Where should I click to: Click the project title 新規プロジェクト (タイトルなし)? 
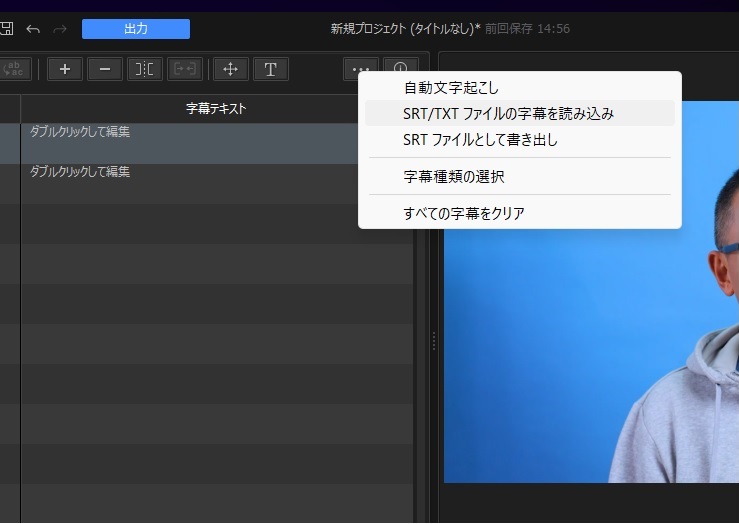405,29
